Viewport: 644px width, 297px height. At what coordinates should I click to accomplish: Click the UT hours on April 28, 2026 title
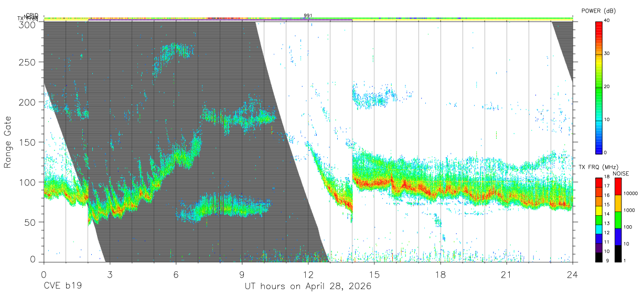pyautogui.click(x=308, y=287)
